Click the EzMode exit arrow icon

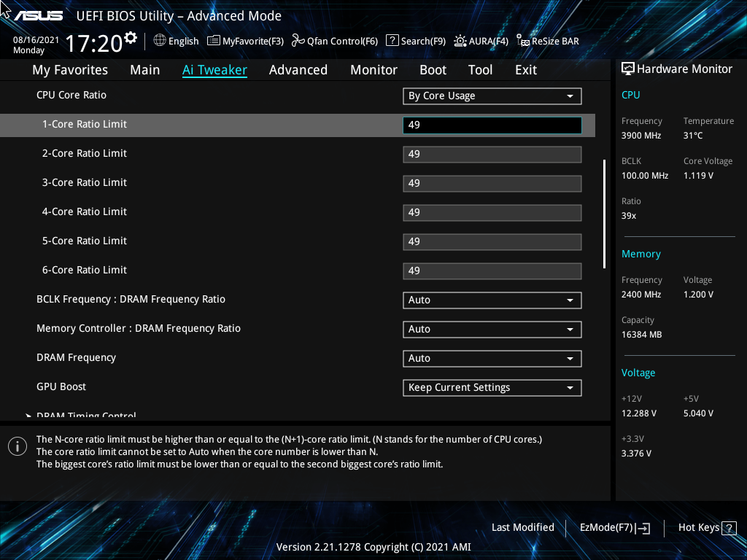pos(643,528)
